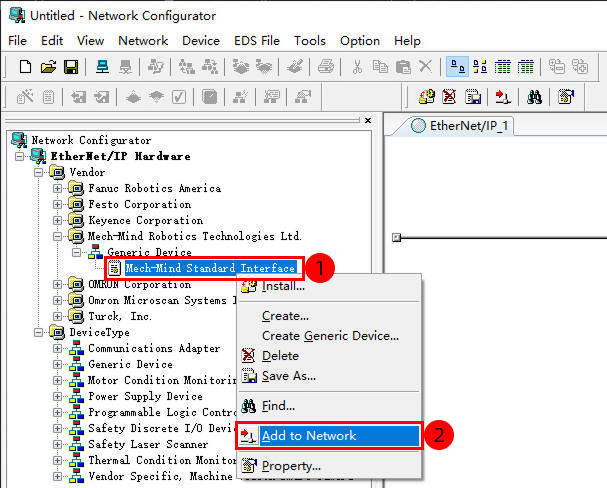Open the Option menu
The image size is (607, 488).
click(x=360, y=41)
